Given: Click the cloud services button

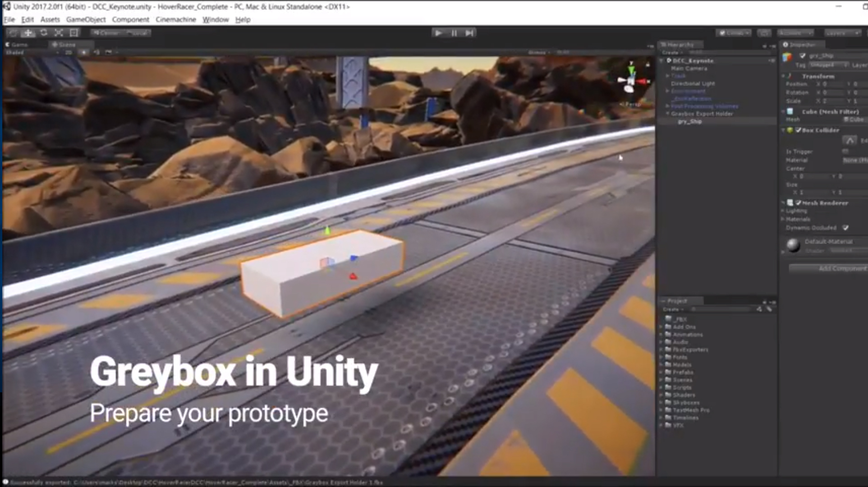Looking at the screenshot, I should (764, 33).
